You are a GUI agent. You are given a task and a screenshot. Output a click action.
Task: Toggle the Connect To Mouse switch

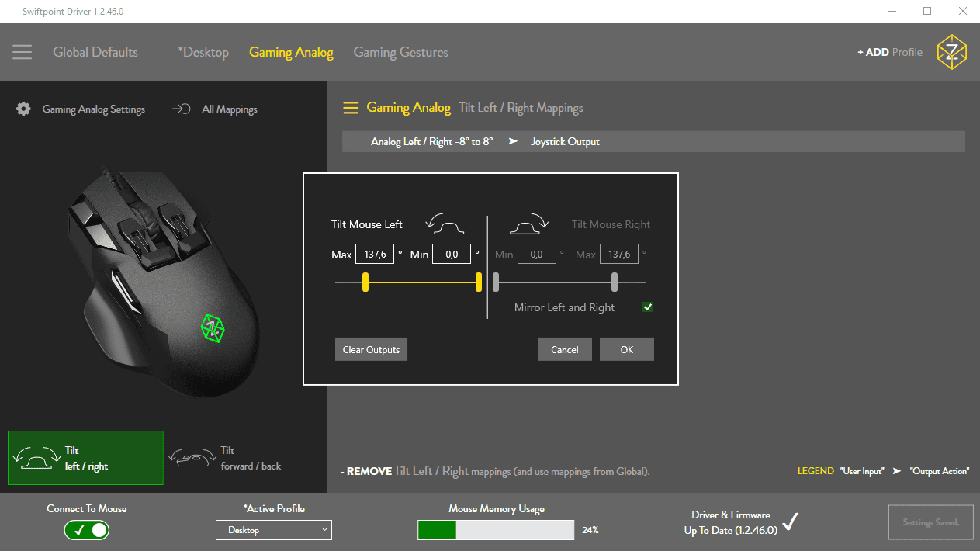(x=87, y=530)
